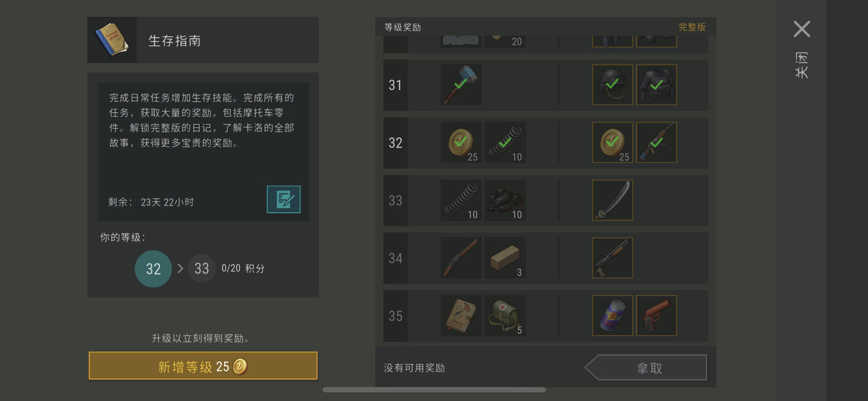Select the 等级奖励 header tab
The width and height of the screenshot is (868, 401).
point(403,27)
